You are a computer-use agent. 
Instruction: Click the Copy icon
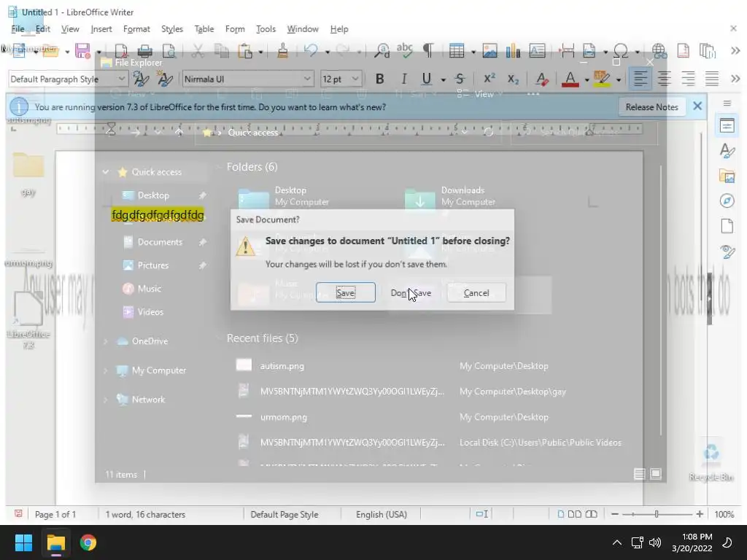221,50
